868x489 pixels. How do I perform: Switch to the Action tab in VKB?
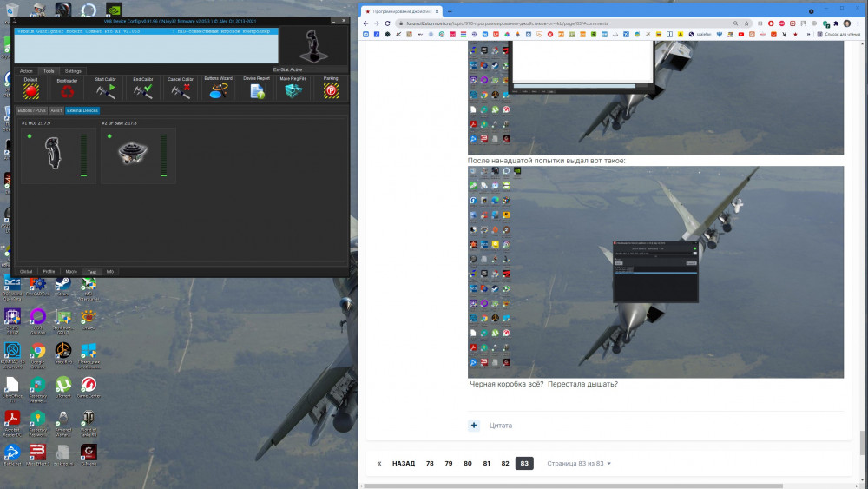coord(26,71)
